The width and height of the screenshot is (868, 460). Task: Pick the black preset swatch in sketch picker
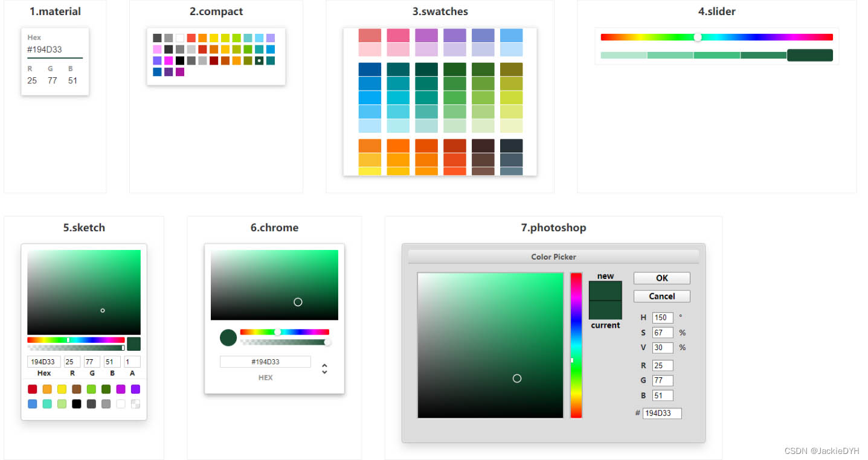click(x=77, y=404)
